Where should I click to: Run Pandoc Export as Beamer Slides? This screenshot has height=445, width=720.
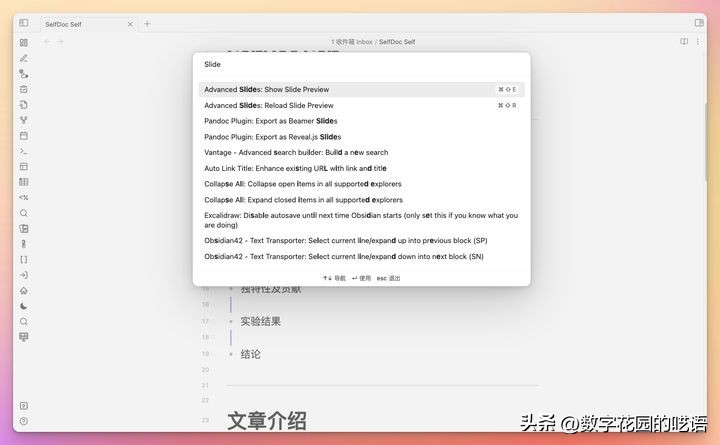coord(361,121)
